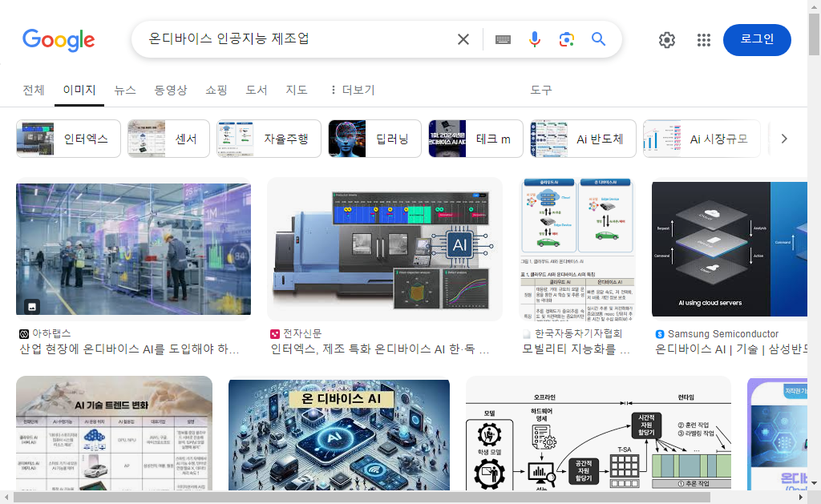Open the Google apps grid
The width and height of the screenshot is (821, 504).
coord(704,40)
